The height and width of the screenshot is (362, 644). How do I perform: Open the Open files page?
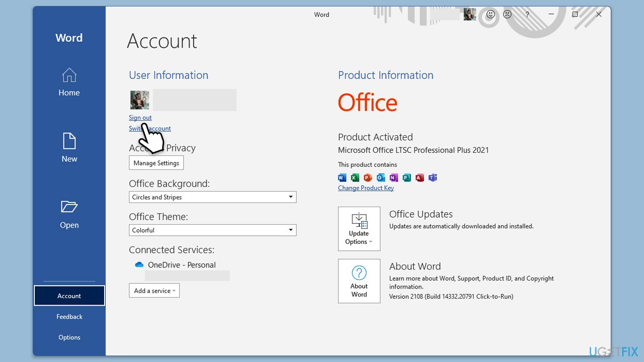[69, 215]
